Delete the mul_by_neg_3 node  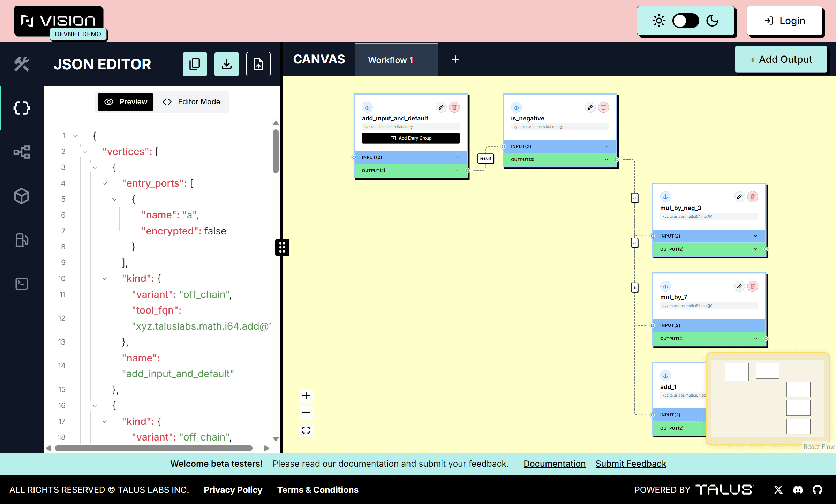click(x=753, y=197)
